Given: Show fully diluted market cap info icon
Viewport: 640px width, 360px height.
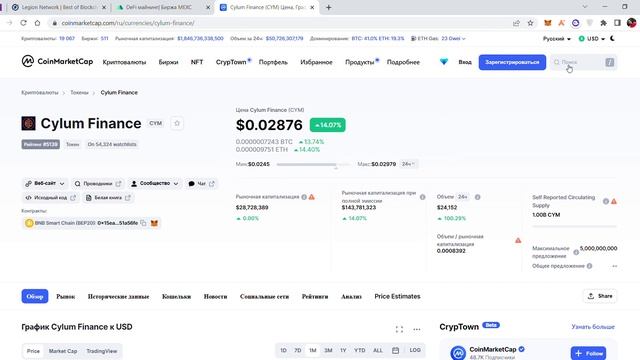Looking at the screenshot, I should coord(422,197).
